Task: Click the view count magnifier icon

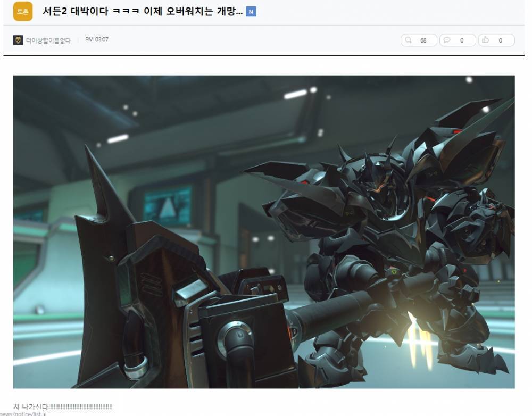Action: (x=408, y=40)
